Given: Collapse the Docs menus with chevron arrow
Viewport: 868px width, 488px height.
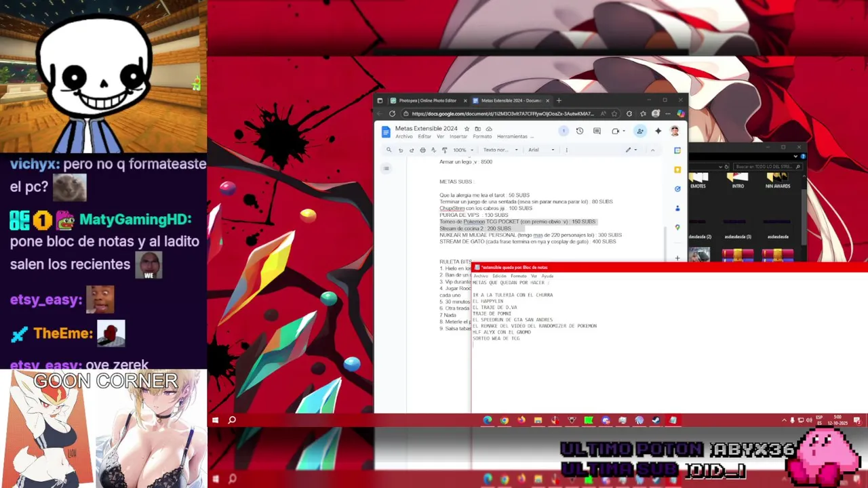Looking at the screenshot, I should point(652,150).
